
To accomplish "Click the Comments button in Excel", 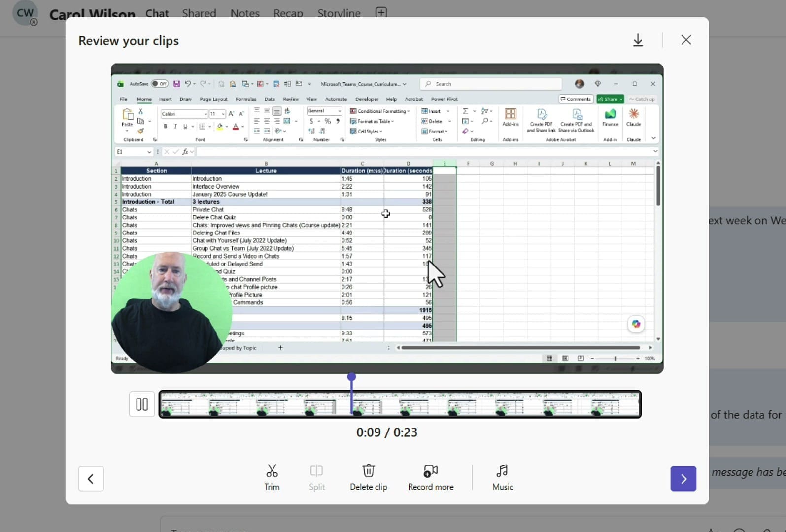I will tap(576, 99).
